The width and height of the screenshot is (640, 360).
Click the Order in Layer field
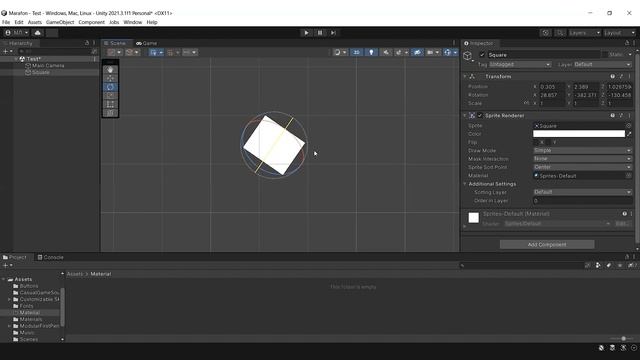[582, 201]
